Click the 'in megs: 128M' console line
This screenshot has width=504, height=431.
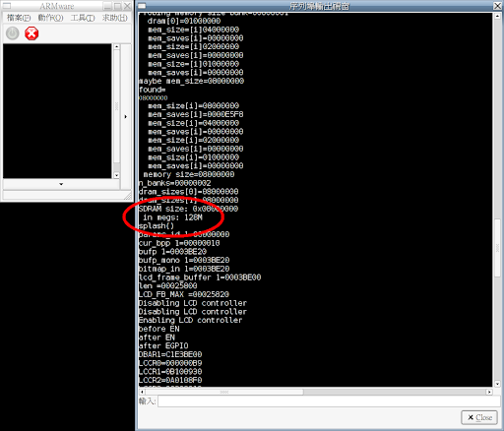[172, 217]
